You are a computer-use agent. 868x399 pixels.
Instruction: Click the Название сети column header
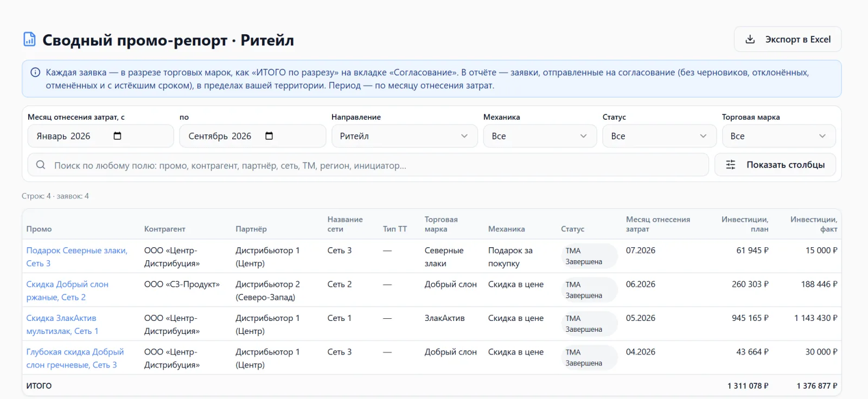[x=345, y=224]
